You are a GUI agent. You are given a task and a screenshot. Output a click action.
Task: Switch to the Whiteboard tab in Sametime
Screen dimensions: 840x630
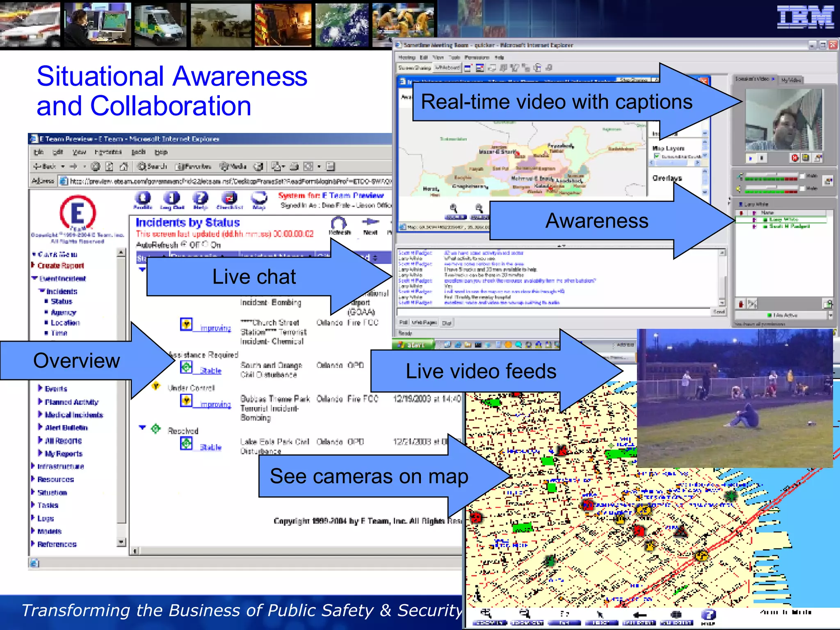[x=447, y=68]
